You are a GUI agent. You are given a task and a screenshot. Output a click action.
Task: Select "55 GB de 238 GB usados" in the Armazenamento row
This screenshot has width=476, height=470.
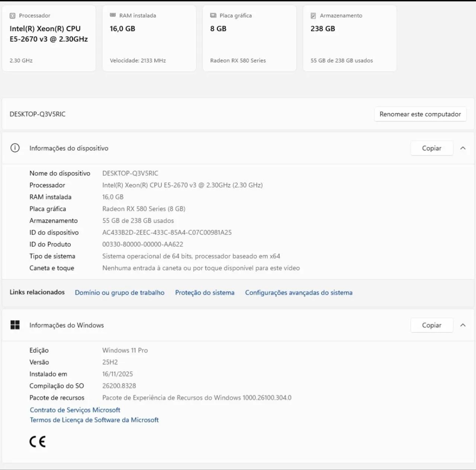(138, 221)
